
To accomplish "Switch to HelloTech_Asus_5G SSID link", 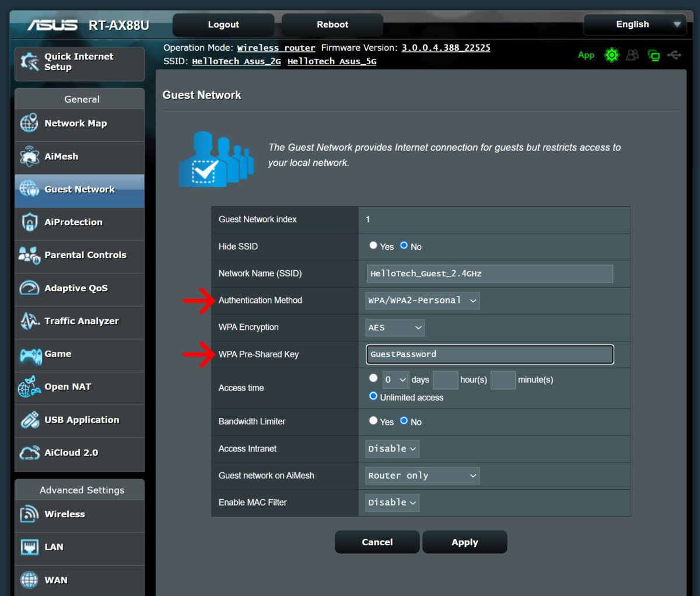I will pyautogui.click(x=331, y=61).
